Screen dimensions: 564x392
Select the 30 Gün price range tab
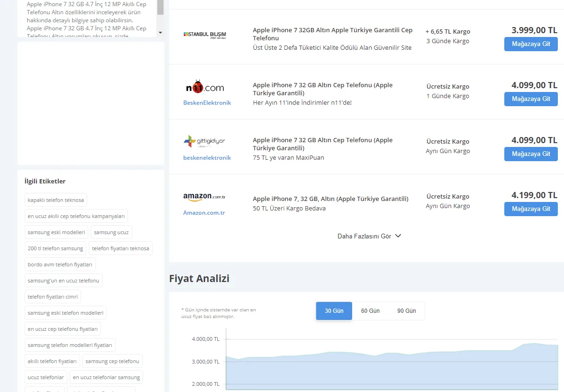[334, 311]
